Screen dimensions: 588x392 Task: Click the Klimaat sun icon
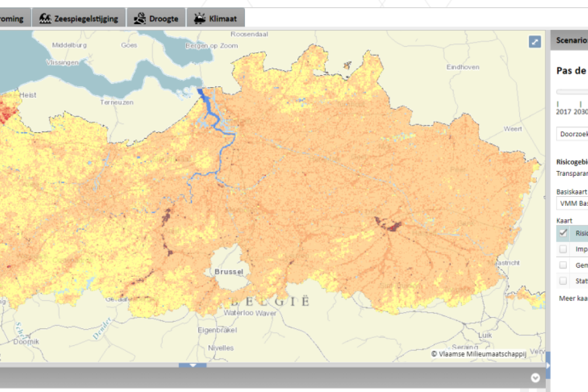[x=200, y=17]
